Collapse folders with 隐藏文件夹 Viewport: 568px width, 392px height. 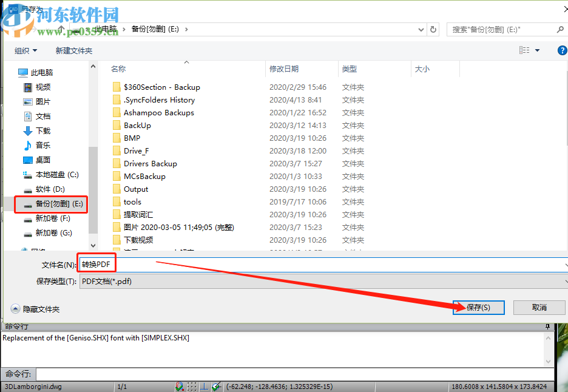pos(35,309)
